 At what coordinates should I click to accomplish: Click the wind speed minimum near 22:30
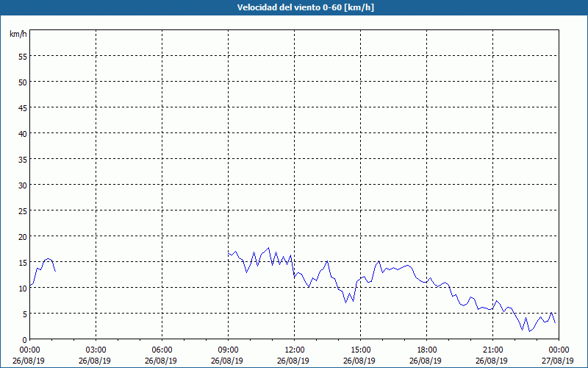coord(529,331)
